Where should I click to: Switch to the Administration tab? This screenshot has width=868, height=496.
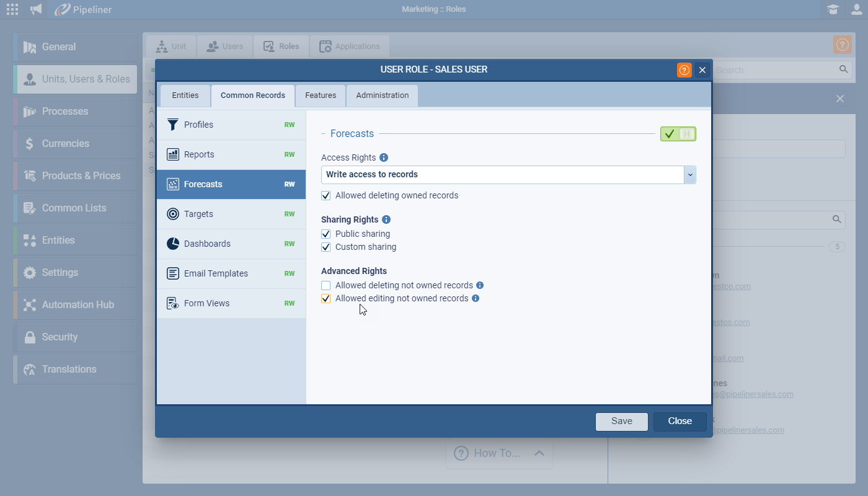point(382,95)
